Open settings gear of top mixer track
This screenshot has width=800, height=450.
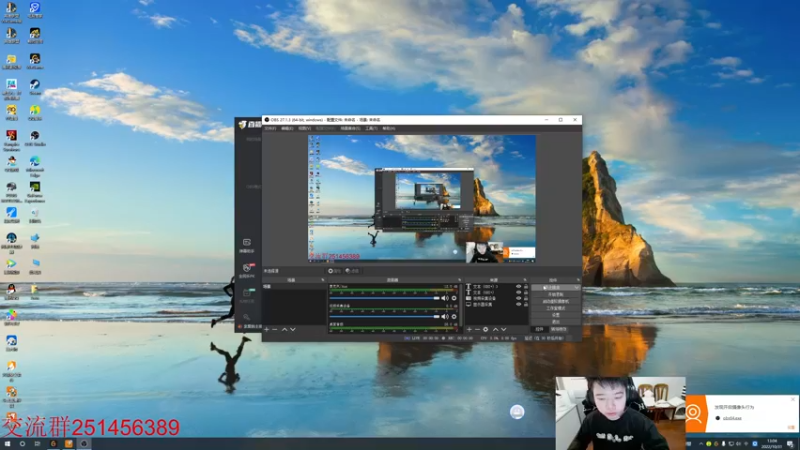coord(454,298)
